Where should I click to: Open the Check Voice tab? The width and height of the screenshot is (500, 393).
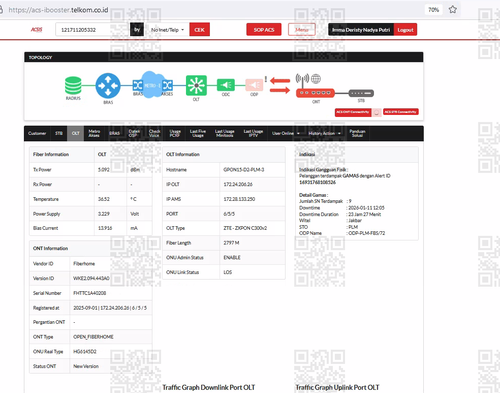pos(154,133)
